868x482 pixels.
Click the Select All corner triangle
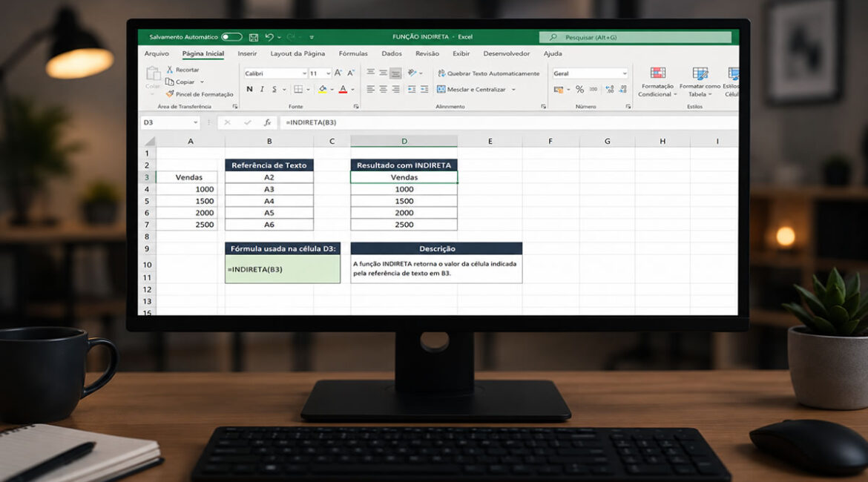pos(149,141)
